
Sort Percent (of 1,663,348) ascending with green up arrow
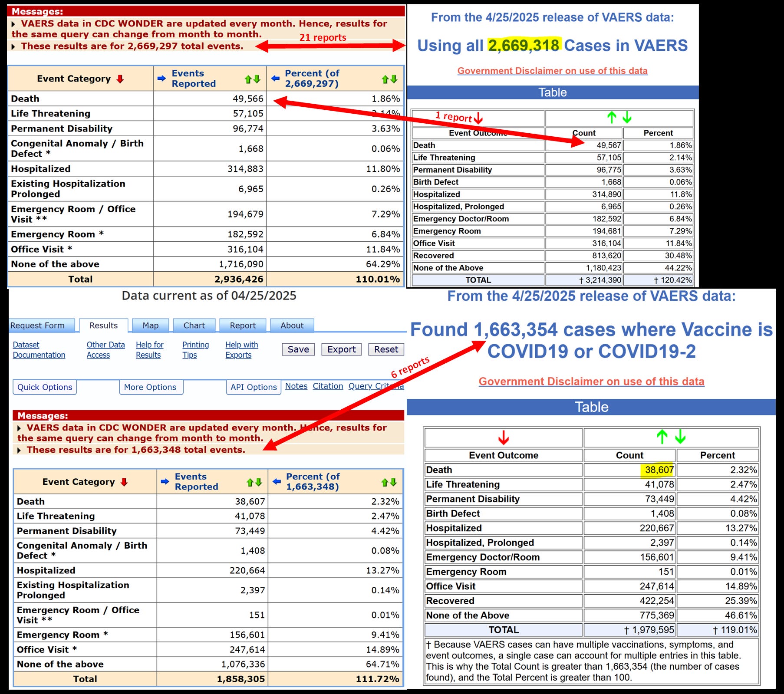click(385, 482)
